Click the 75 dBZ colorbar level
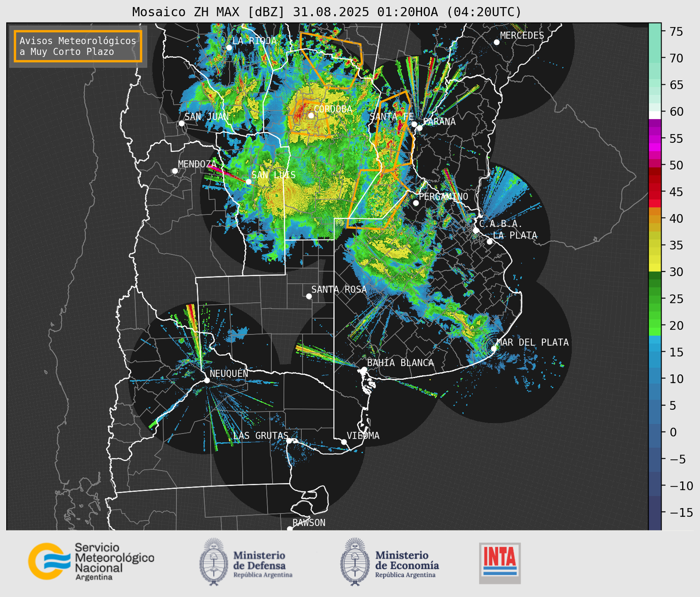The width and height of the screenshot is (700, 597). tap(655, 31)
